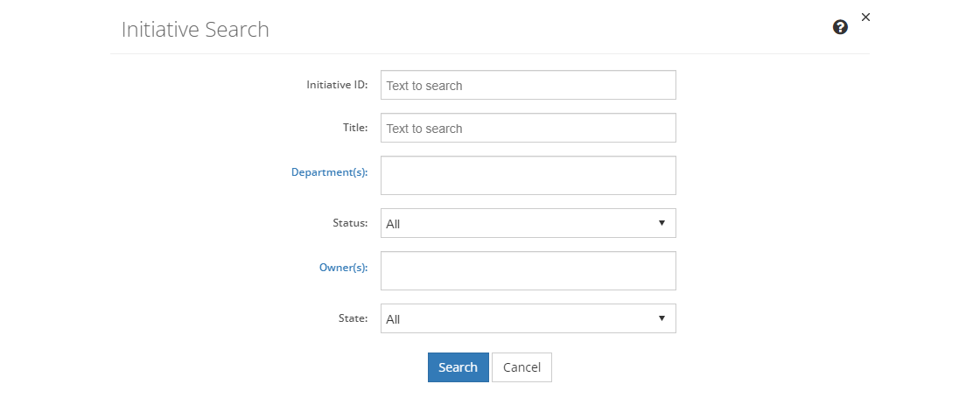The image size is (980, 398).
Task: Select the 'All' value shown in State
Action: pyautogui.click(x=393, y=319)
